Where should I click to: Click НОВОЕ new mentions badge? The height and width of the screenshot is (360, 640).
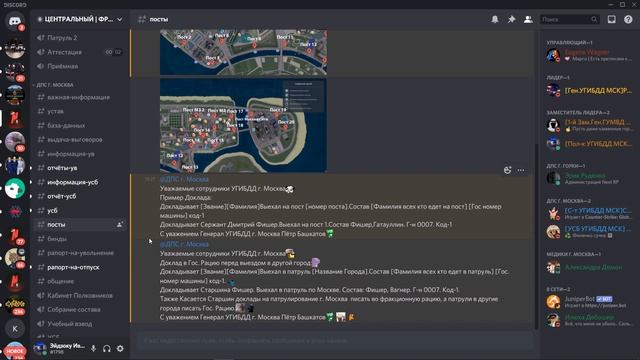15,351
